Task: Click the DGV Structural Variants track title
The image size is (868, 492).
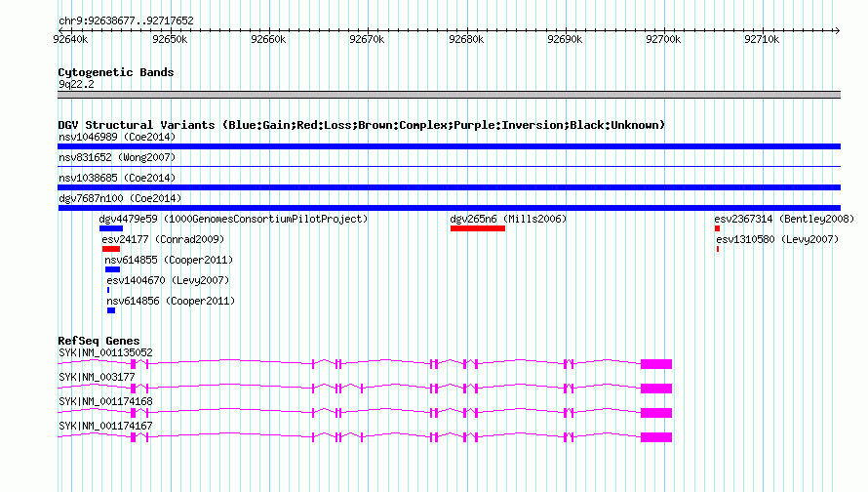Action: pyautogui.click(x=362, y=125)
